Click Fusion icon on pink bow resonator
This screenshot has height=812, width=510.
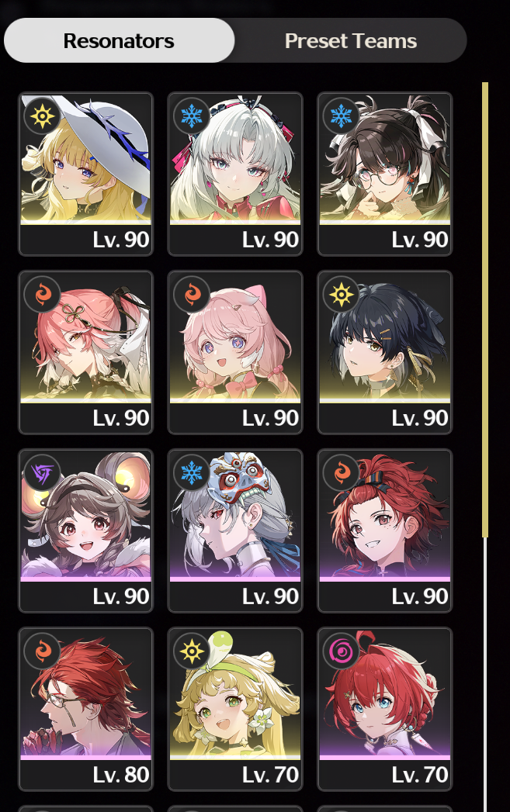[191, 294]
